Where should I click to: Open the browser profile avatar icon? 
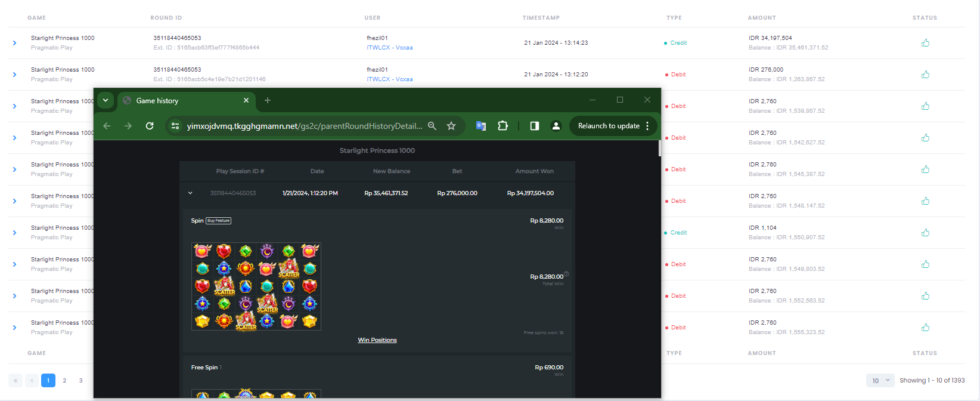click(x=556, y=126)
